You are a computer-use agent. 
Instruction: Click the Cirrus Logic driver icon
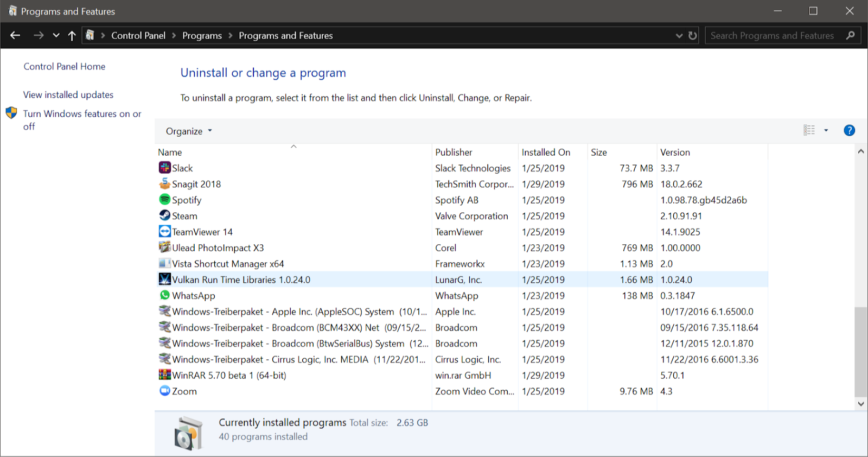click(x=165, y=359)
